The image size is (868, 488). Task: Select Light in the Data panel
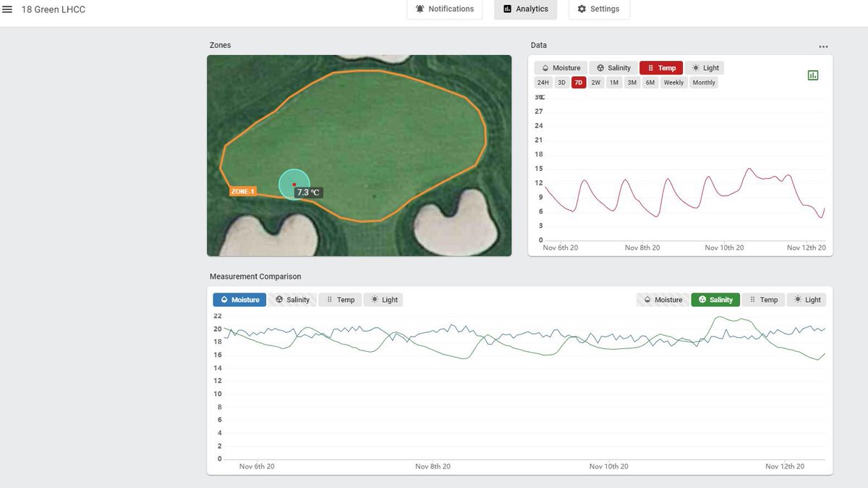(705, 68)
